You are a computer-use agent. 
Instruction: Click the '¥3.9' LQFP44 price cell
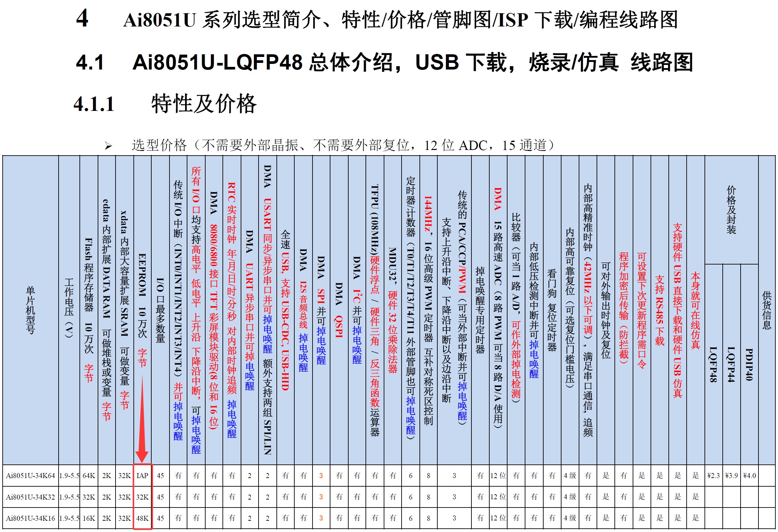coord(731,475)
